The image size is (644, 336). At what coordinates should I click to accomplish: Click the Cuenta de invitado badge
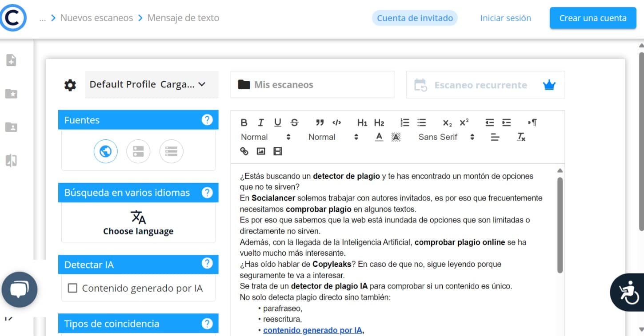point(415,18)
